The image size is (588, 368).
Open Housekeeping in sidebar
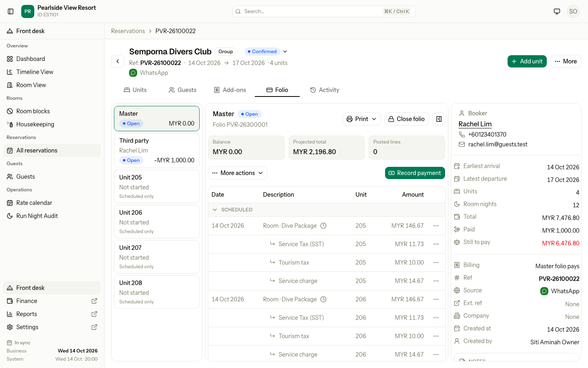coord(52,124)
